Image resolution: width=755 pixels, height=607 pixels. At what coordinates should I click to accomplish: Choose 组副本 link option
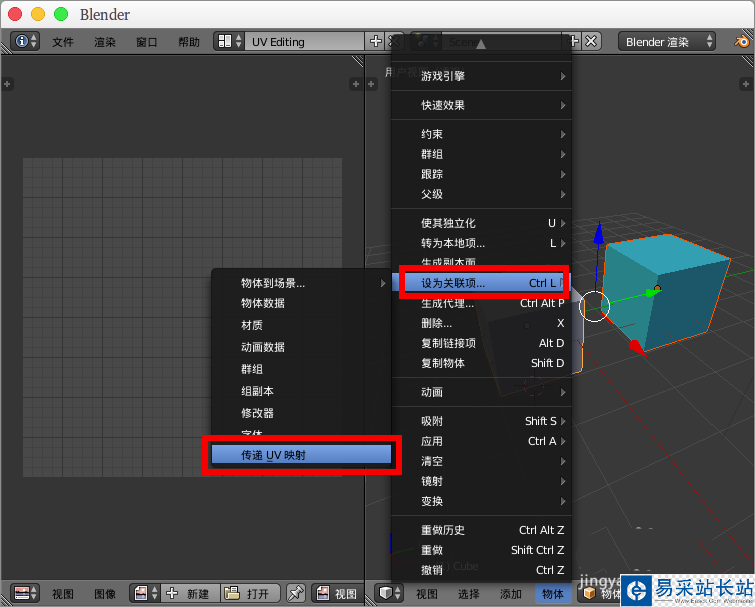pos(301,391)
